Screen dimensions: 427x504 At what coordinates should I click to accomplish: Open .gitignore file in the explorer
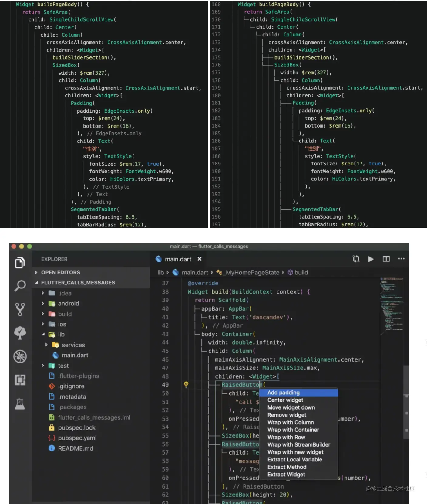[x=71, y=386]
